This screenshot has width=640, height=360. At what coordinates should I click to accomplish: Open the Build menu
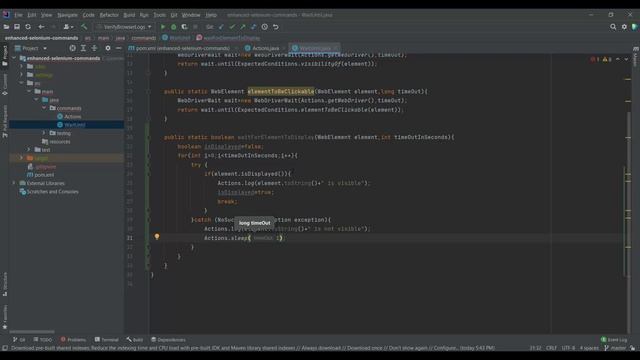129,15
